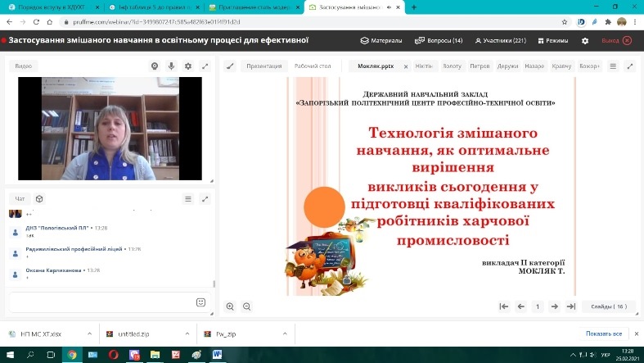
Task: Zoom in on the presentation slide
Action: coord(230,306)
